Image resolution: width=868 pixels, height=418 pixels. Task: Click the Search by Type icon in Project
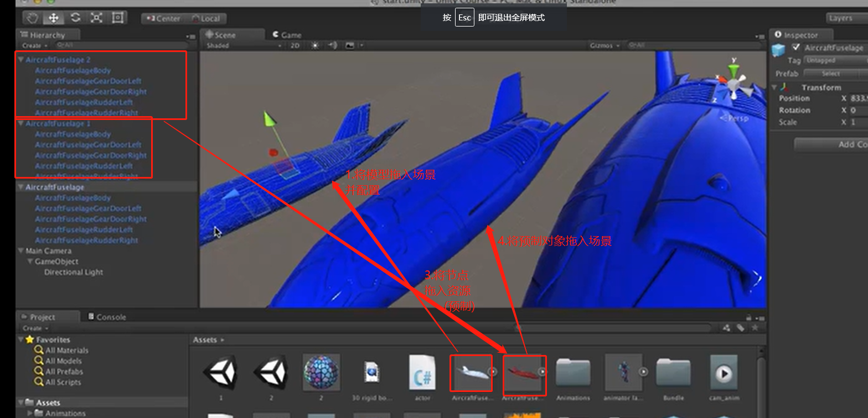727,328
